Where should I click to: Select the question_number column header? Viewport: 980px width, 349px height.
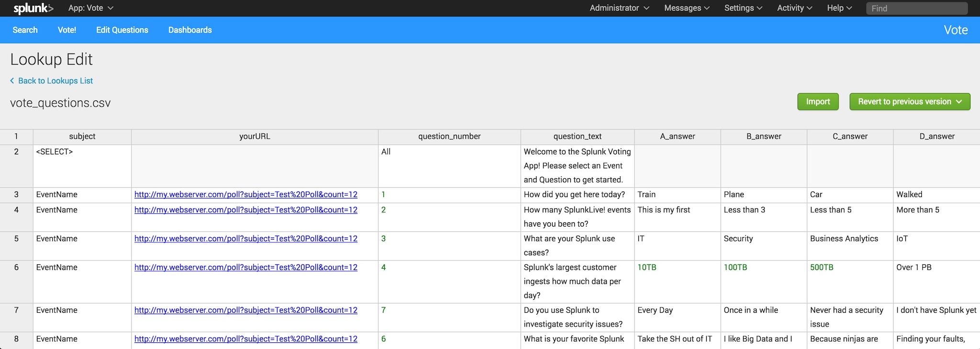click(x=449, y=137)
